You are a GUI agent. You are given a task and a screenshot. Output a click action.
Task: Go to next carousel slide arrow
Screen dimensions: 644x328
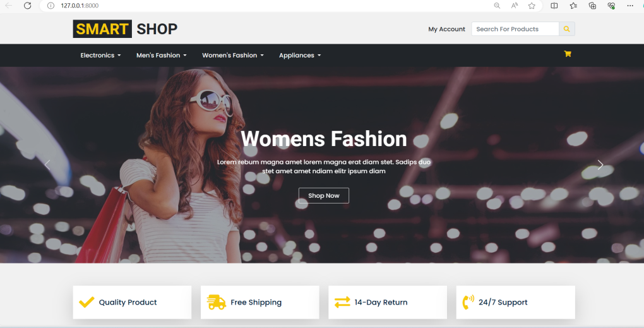[x=600, y=165]
